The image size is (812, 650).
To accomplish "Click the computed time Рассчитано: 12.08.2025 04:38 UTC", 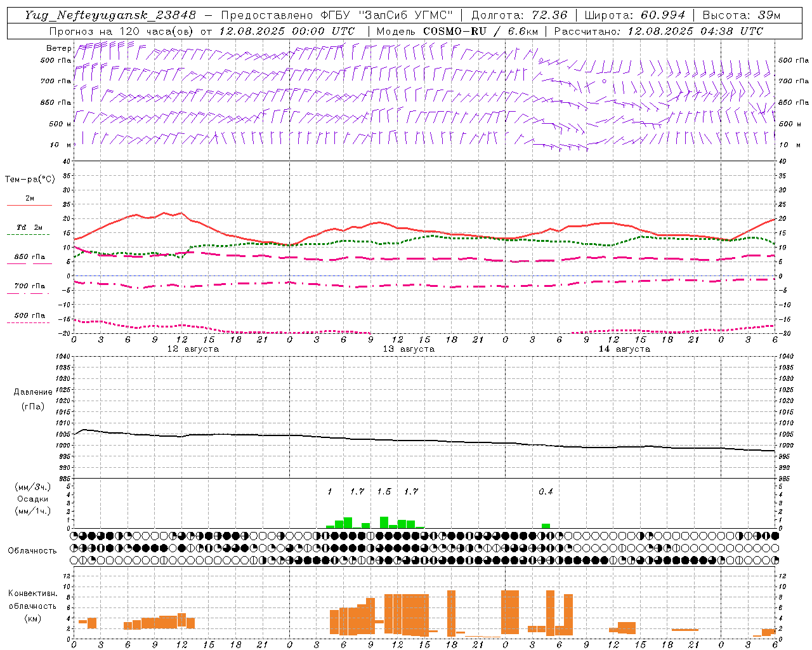I will [658, 31].
